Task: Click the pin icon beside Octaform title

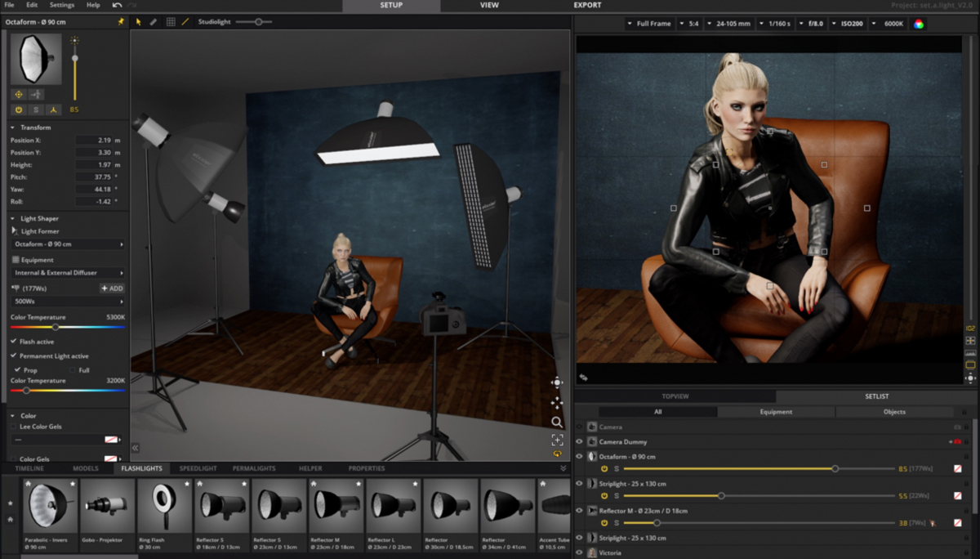Action: pos(121,22)
